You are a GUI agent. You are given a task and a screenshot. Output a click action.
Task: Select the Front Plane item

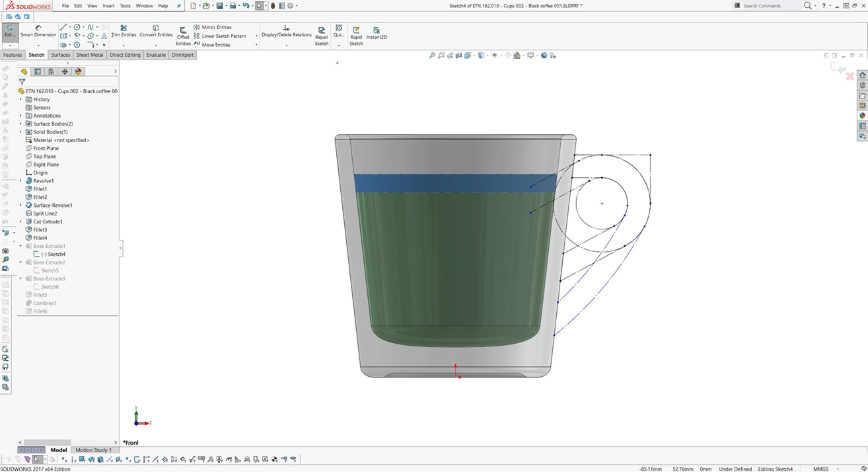pyautogui.click(x=42, y=148)
